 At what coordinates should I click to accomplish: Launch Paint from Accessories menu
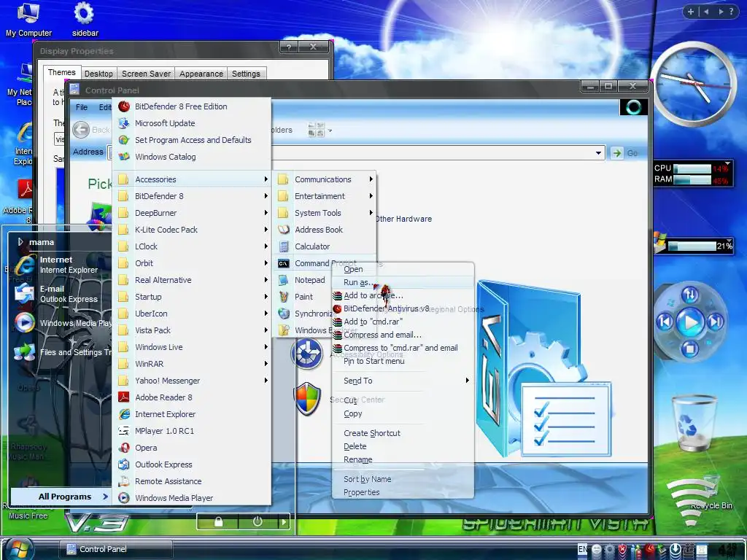click(x=303, y=297)
